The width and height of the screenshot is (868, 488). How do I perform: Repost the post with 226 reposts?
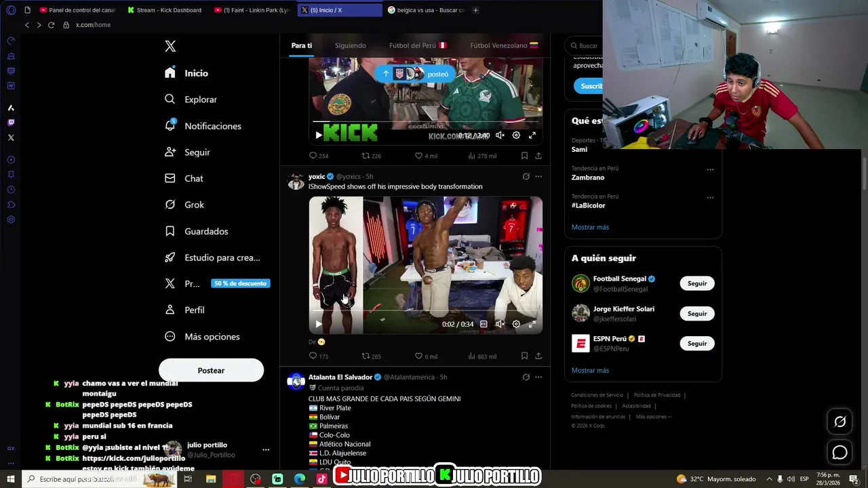[x=372, y=156]
